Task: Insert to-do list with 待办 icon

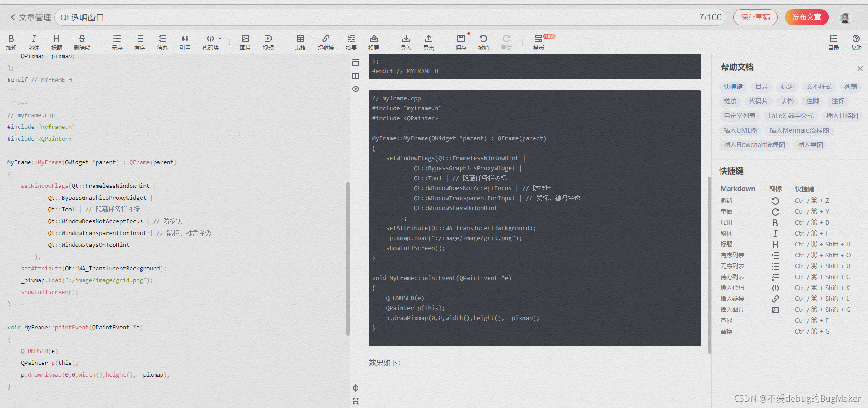Action: tap(162, 42)
